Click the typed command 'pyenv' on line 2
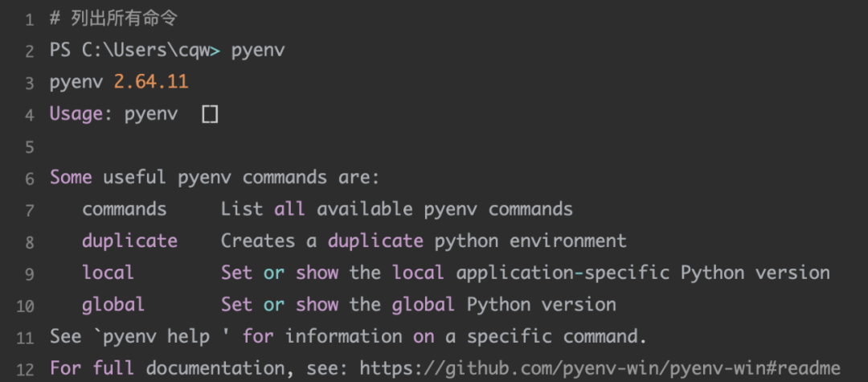868x382 pixels. [x=258, y=51]
